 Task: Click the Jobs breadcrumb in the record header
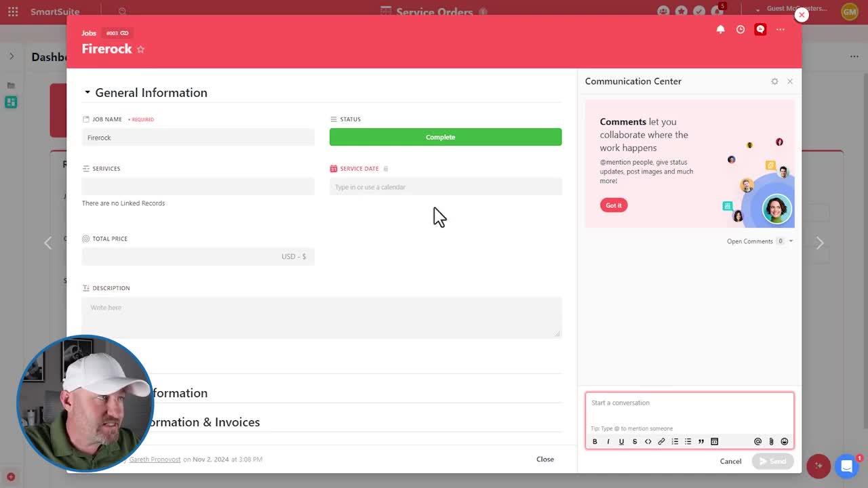coord(89,33)
